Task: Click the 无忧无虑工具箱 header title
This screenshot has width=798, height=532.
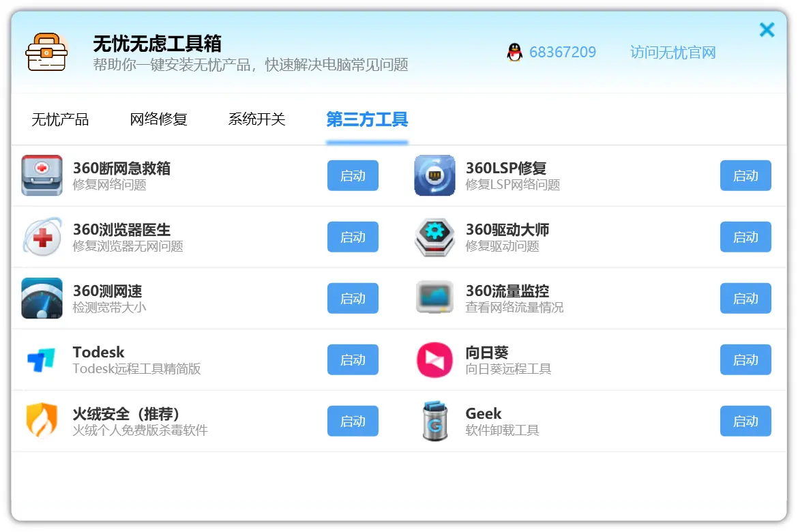Action: pyautogui.click(x=157, y=43)
